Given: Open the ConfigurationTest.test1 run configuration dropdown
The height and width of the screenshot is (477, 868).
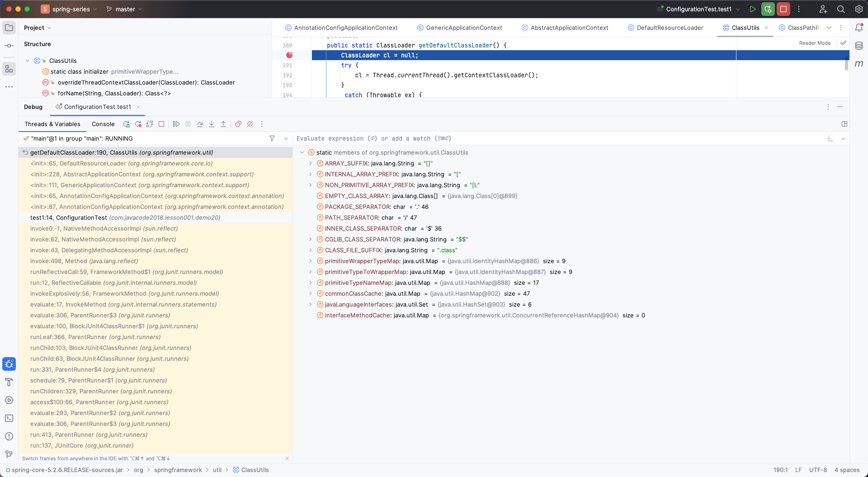Looking at the screenshot, I should coord(699,9).
